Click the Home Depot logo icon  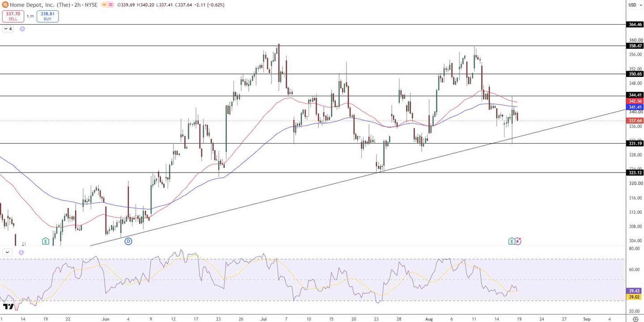tap(5, 5)
